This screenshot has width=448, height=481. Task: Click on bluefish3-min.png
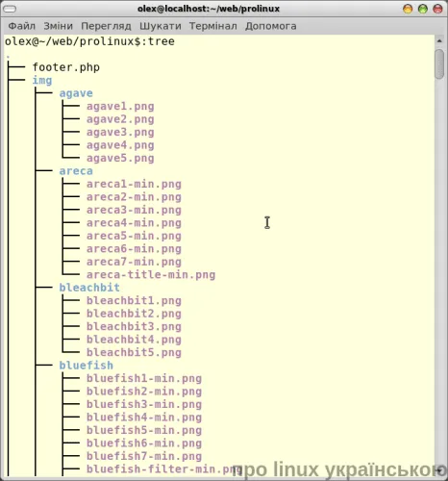144,404
